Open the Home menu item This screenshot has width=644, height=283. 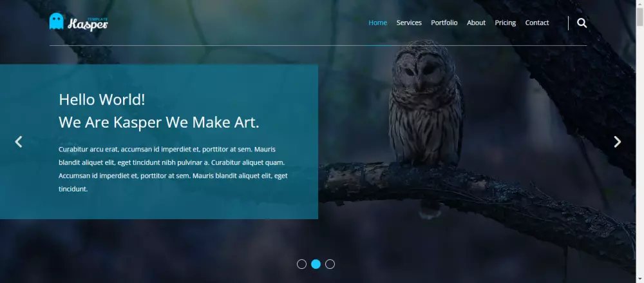tap(377, 23)
